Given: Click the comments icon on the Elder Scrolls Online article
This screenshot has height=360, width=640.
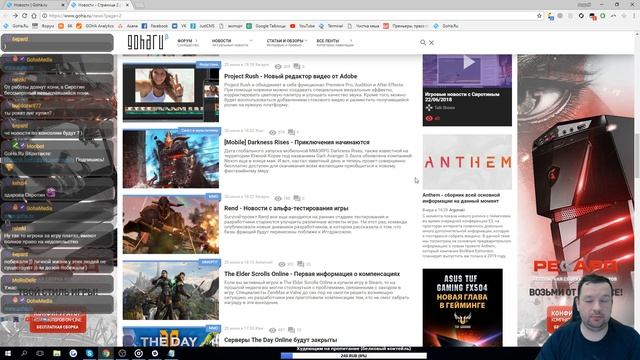Looking at the screenshot, I should click(x=300, y=264).
